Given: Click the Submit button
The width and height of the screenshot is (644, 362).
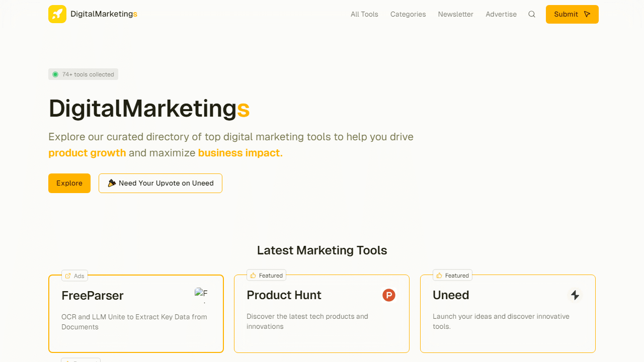Looking at the screenshot, I should click(572, 14).
